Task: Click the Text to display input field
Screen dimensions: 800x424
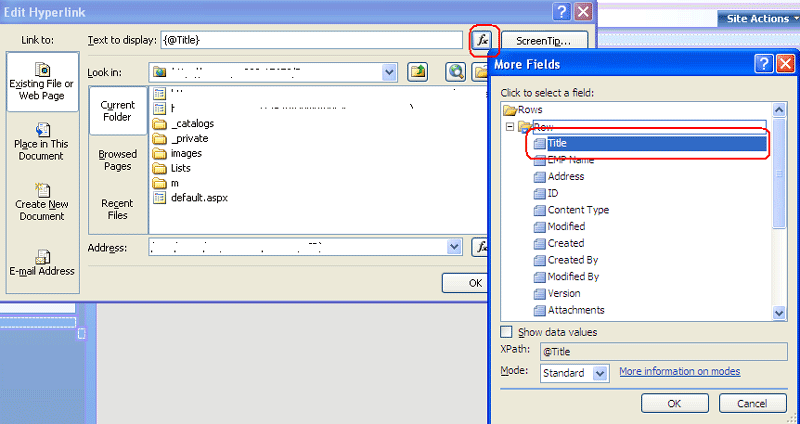Action: point(311,40)
